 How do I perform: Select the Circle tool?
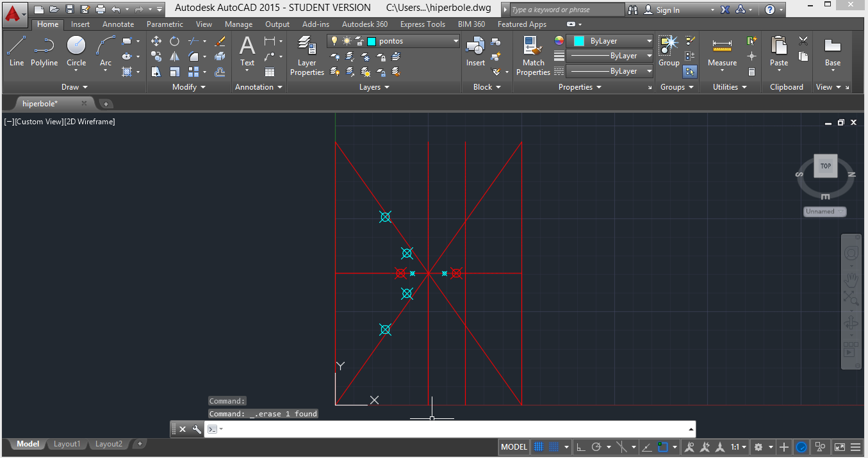[x=76, y=51]
